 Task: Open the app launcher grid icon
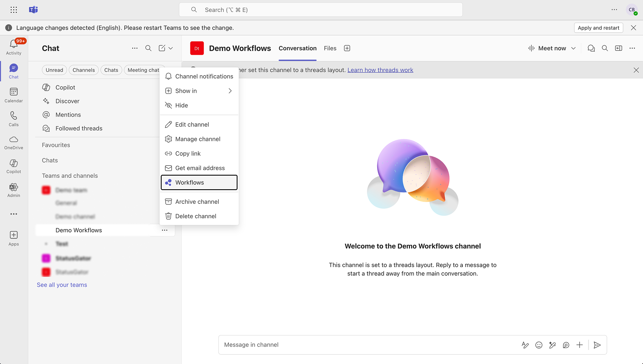point(14,10)
